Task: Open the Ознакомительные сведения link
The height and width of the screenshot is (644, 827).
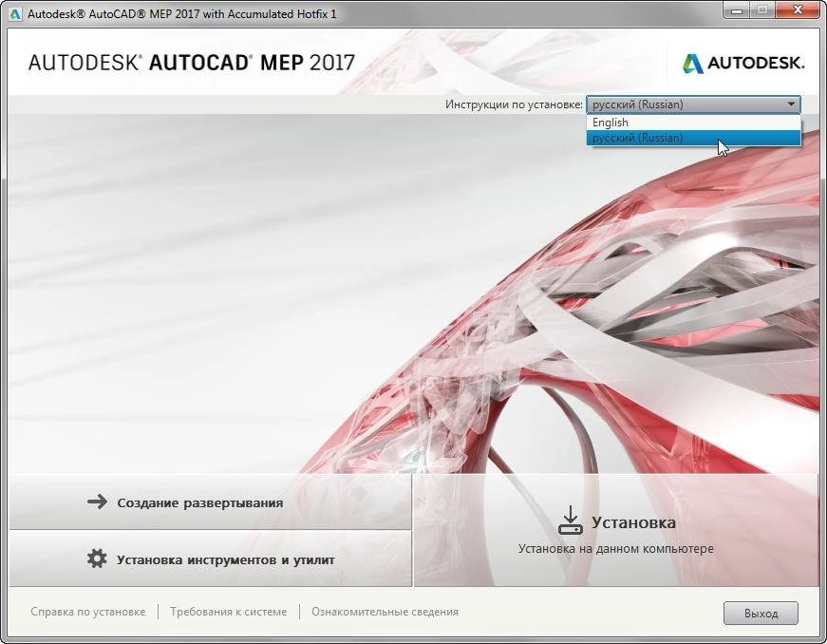Action: tap(385, 612)
